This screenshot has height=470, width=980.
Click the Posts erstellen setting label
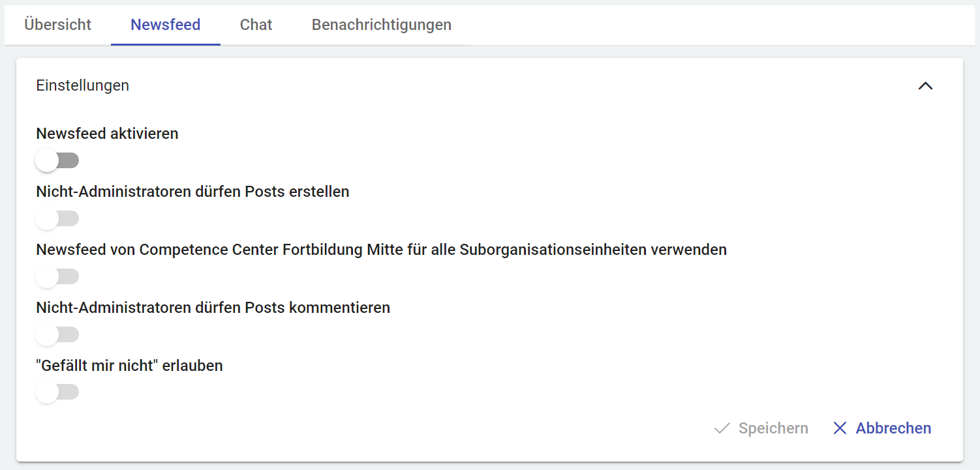(192, 192)
